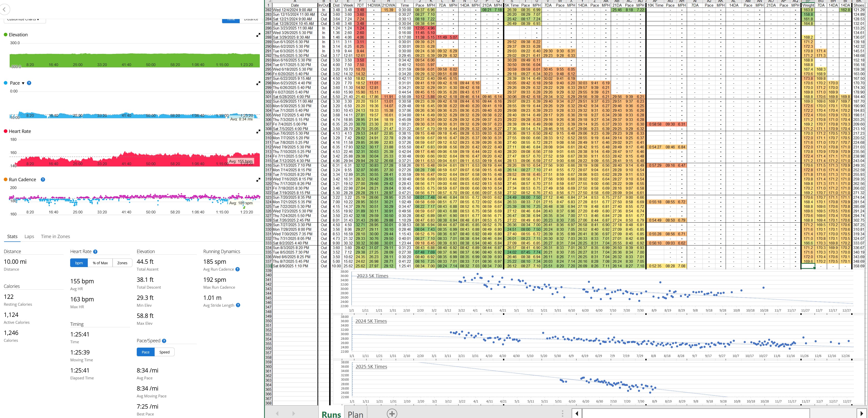868x418 pixels.
Task: Select the Shoes column header cell
Action: [x=859, y=5]
